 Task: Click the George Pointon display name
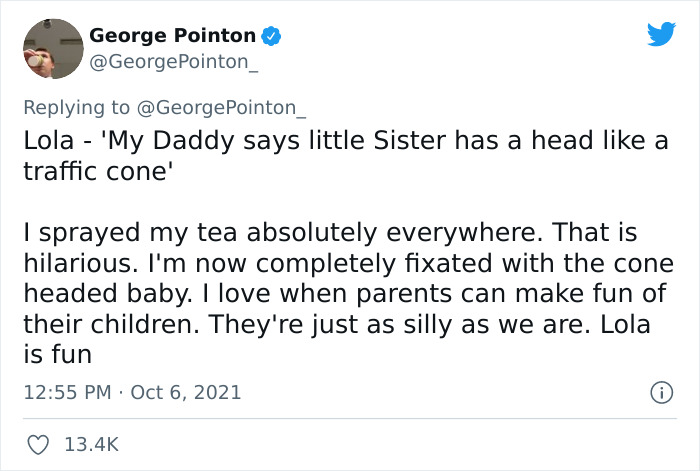click(172, 36)
